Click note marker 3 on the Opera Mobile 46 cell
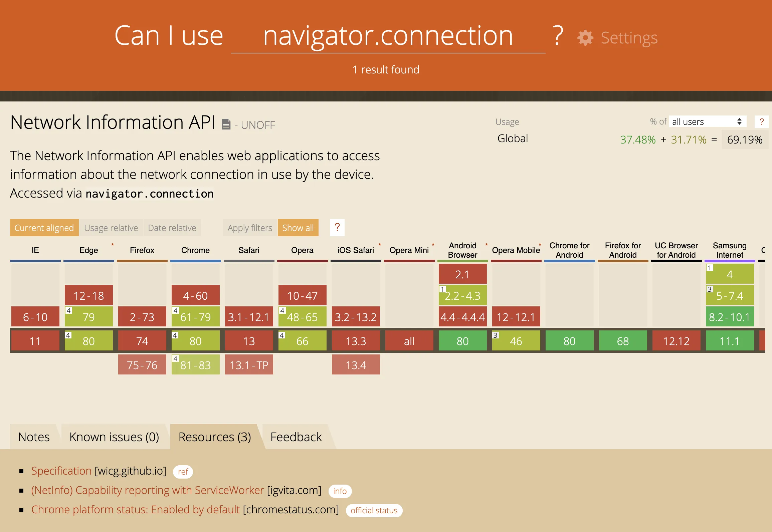 tap(496, 335)
